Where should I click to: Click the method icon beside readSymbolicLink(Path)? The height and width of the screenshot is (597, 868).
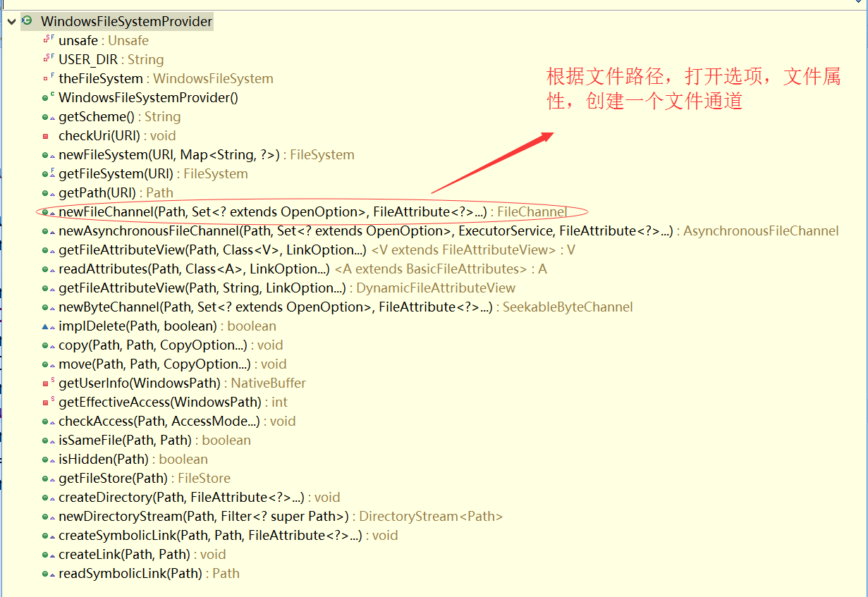click(48, 573)
